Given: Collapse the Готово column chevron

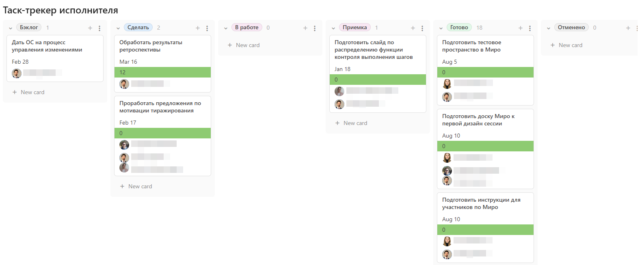Looking at the screenshot, I should (x=441, y=28).
